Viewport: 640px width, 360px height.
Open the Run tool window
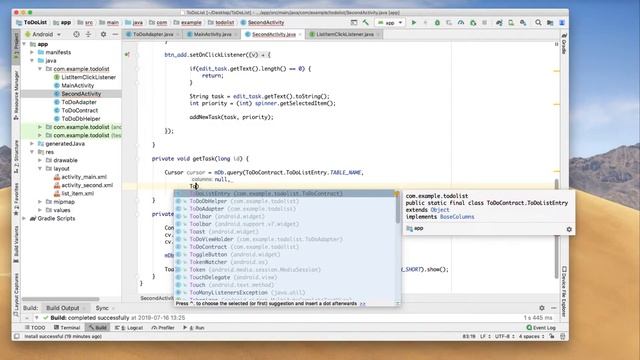[x=194, y=328]
